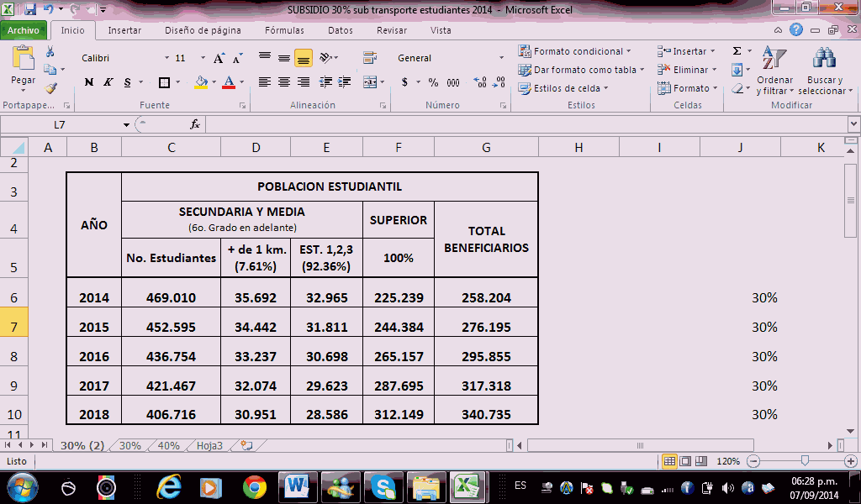Open the General number format dropdown
The height and width of the screenshot is (504, 861).
501,59
